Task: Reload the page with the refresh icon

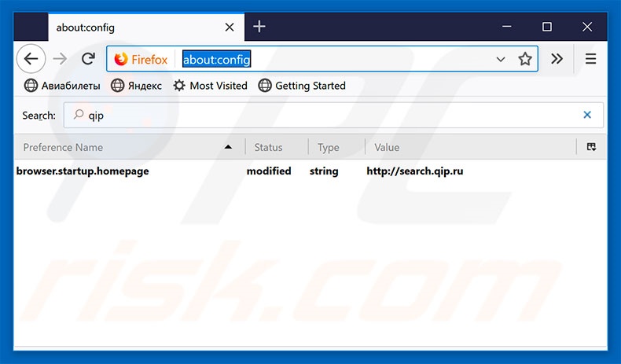Action: point(88,59)
